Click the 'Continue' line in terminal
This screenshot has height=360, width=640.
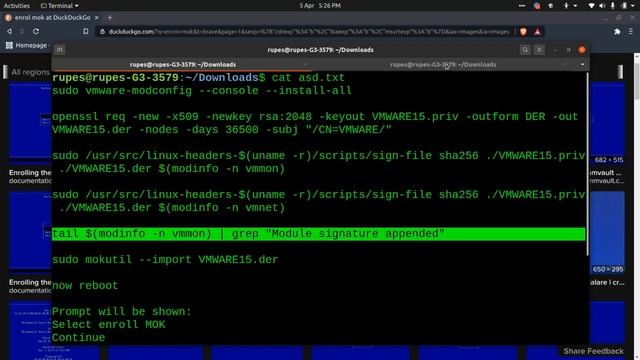pyautogui.click(x=78, y=338)
